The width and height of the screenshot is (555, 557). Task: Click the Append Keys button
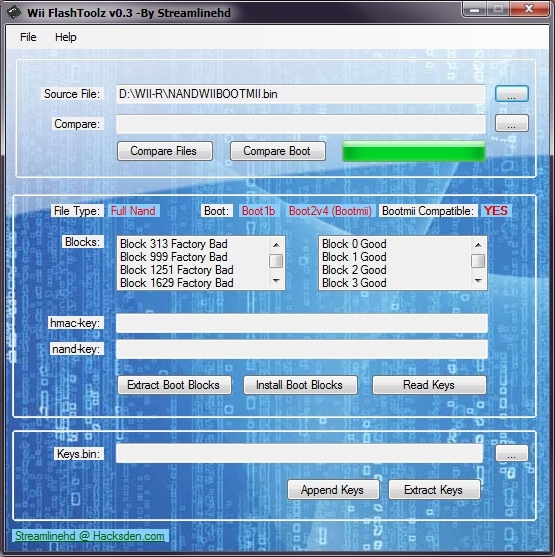tap(333, 490)
